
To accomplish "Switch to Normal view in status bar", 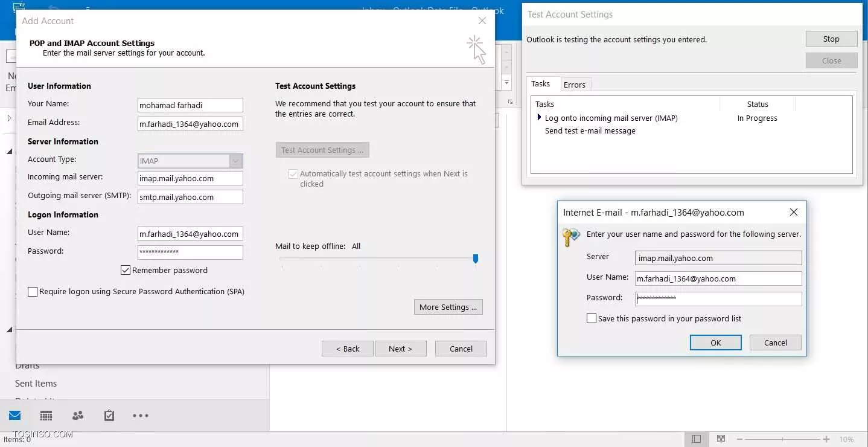I will click(x=696, y=439).
